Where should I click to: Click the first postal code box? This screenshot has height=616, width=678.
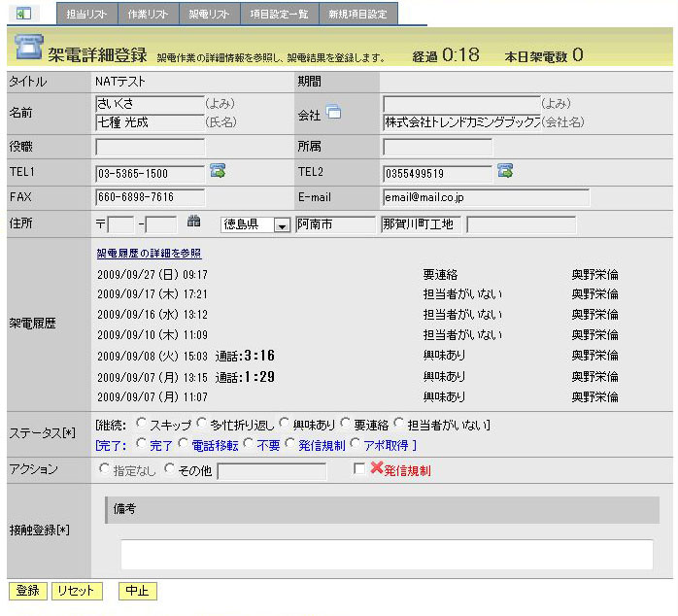120,225
